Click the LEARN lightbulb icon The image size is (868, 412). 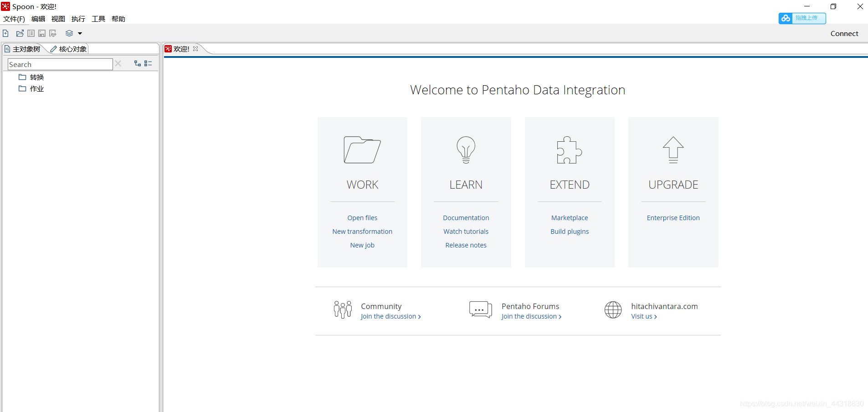tap(466, 149)
